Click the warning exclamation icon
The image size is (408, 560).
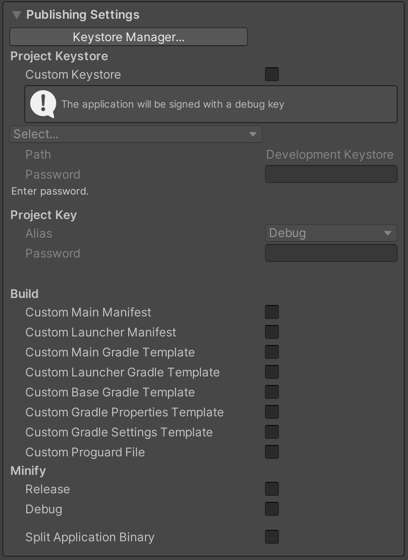tap(43, 104)
